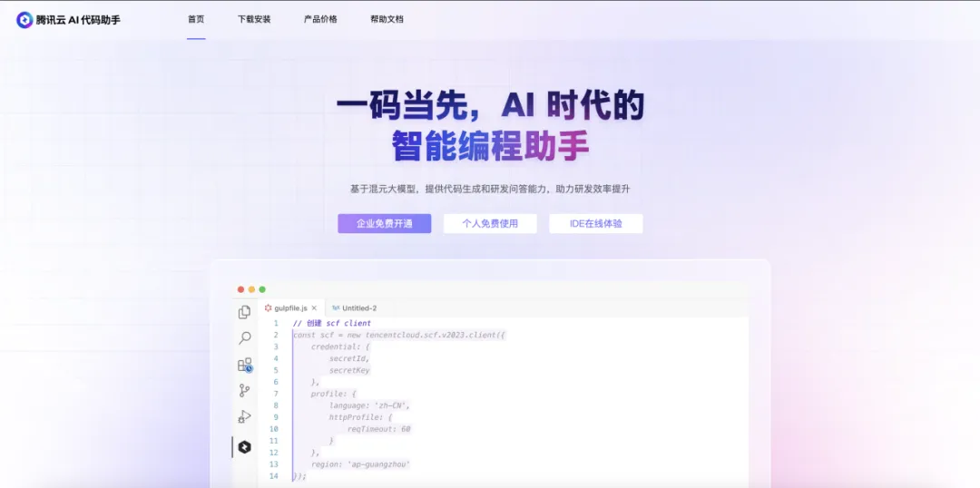The width and height of the screenshot is (980, 488).
Task: Click line number 14 in editor gutter
Action: 274,476
